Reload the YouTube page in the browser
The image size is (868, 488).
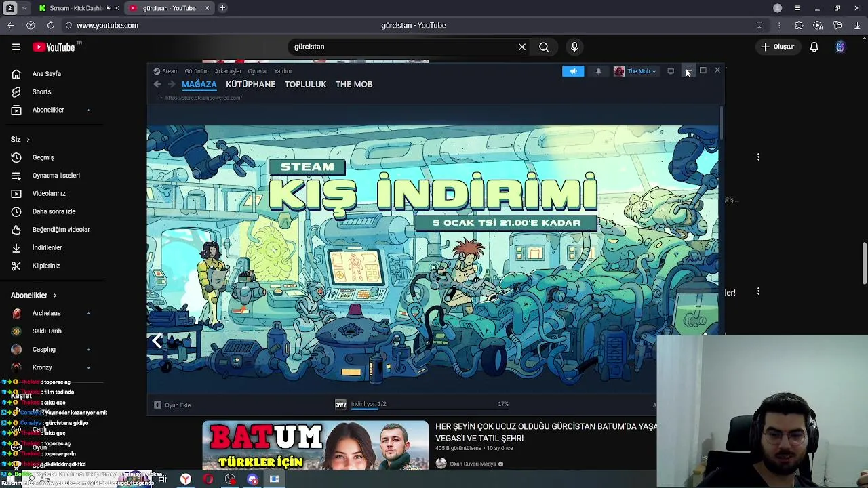pyautogui.click(x=50, y=25)
